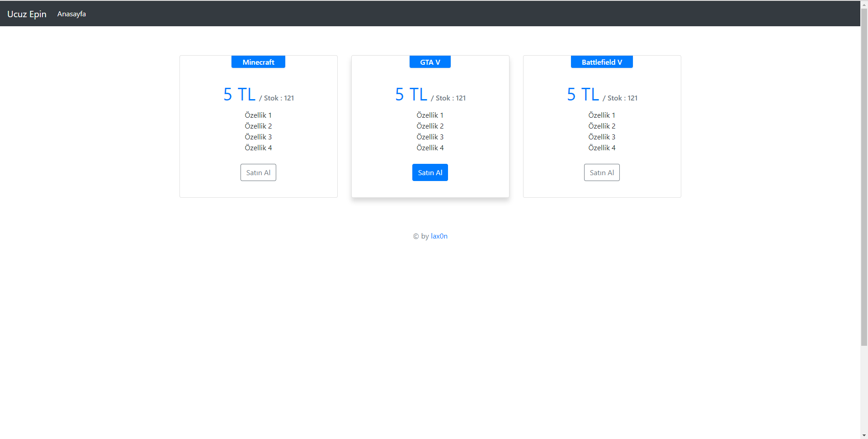
Task: Select the GTA V card header badge
Action: click(x=430, y=62)
